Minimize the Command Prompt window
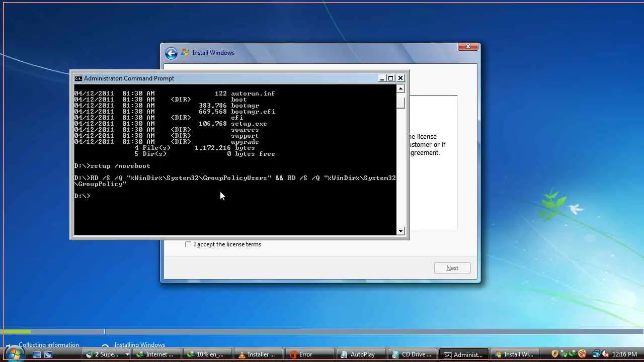Viewport: 644px width, 362px height. coord(382,78)
